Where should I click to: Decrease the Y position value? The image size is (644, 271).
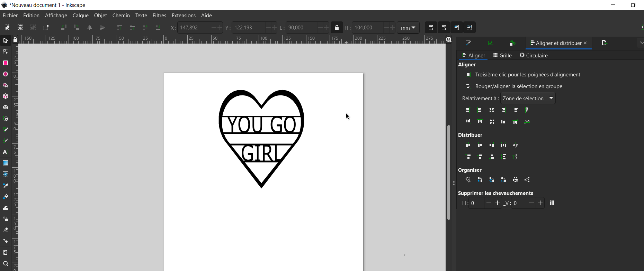[x=268, y=27]
